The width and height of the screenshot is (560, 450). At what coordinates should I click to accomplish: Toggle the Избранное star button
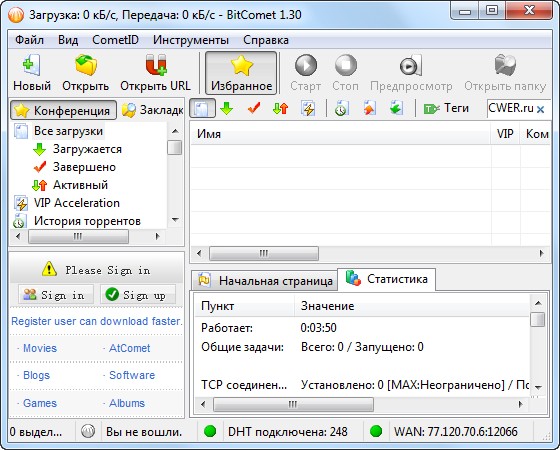[241, 73]
